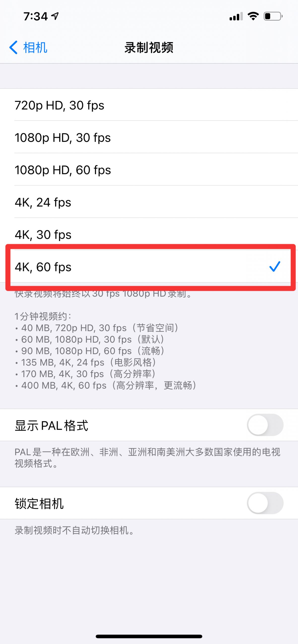Screen dimensions: 298x644
Task: Tap the 锁定相机 row label
Action: point(39,503)
